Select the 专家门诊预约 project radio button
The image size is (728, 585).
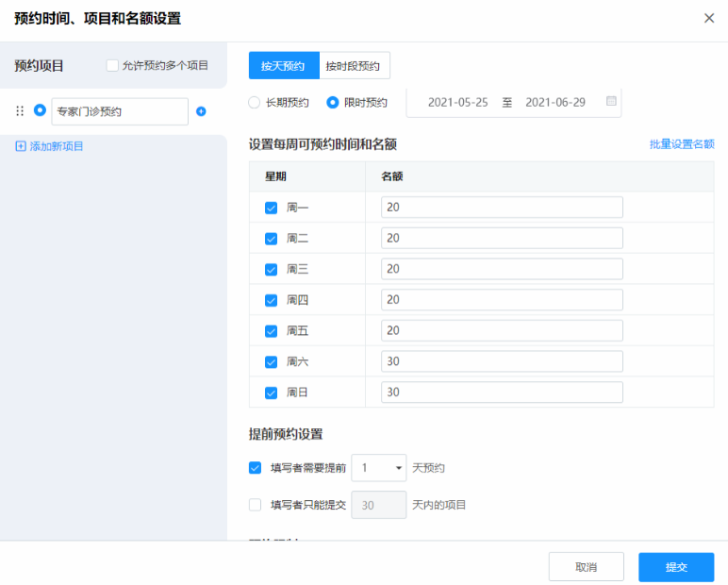(40, 110)
